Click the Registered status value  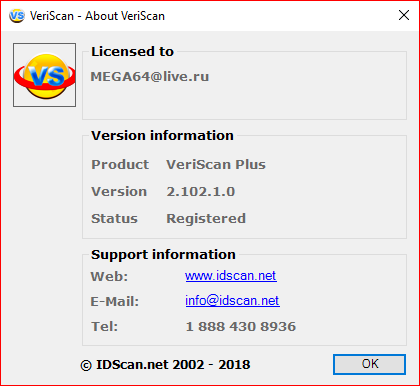pyautogui.click(x=206, y=219)
